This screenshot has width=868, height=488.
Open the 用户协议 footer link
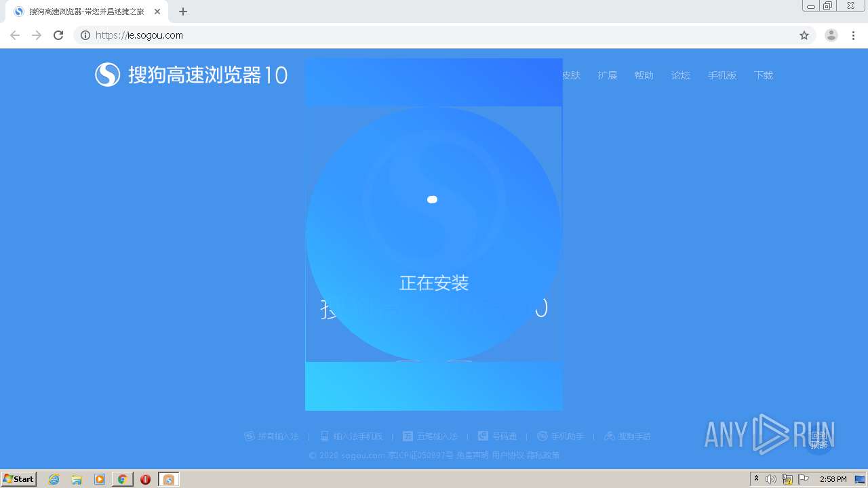[508, 455]
